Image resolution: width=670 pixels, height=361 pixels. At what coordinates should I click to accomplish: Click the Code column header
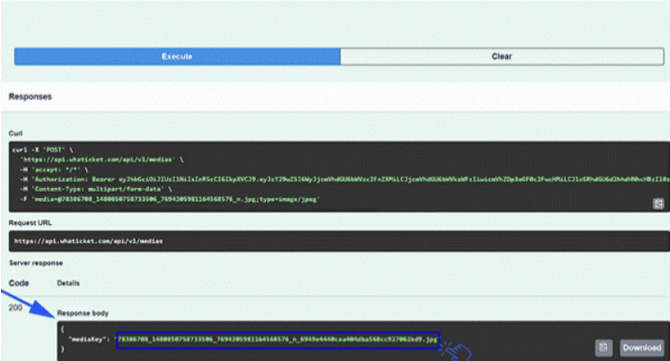pyautogui.click(x=19, y=283)
